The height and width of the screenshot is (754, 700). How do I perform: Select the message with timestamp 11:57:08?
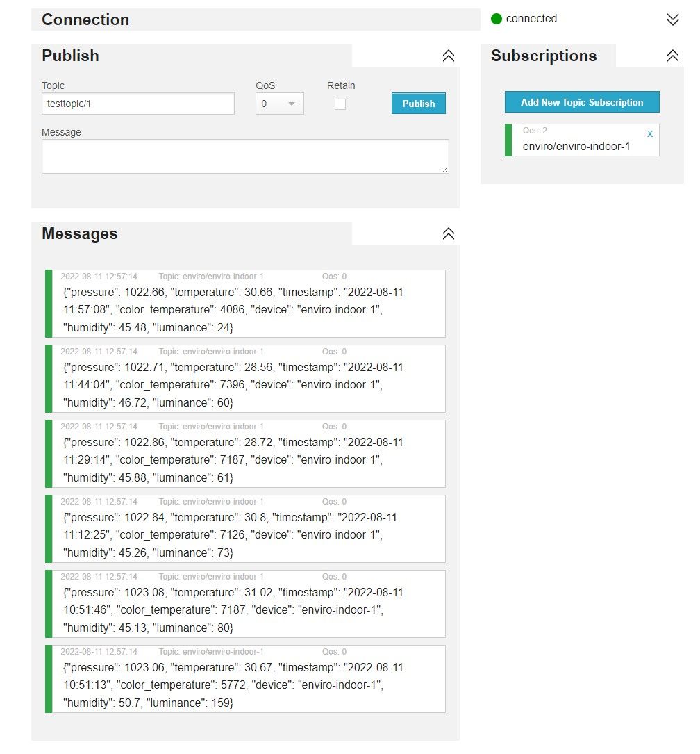pos(245,310)
